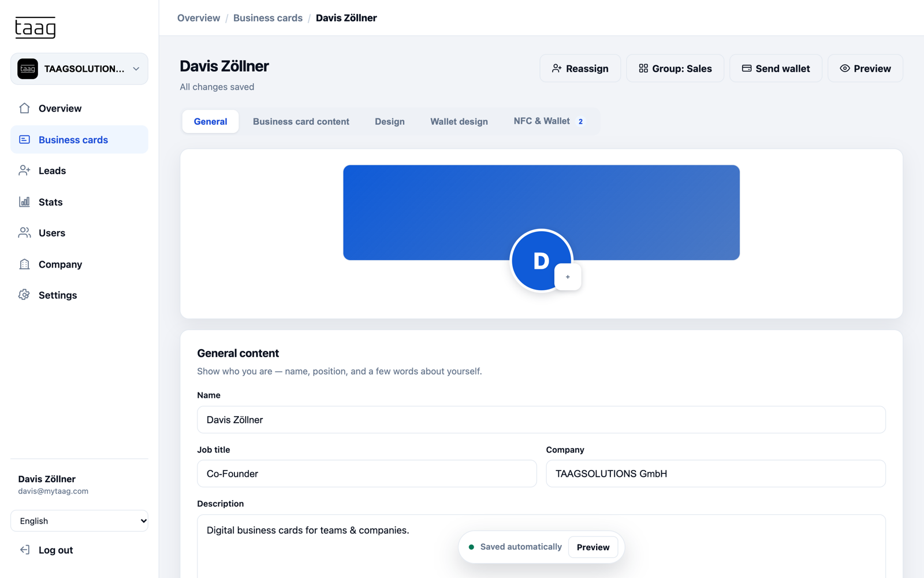924x578 pixels.
Task: Open the NFC & Wallet tab
Action: coord(549,121)
